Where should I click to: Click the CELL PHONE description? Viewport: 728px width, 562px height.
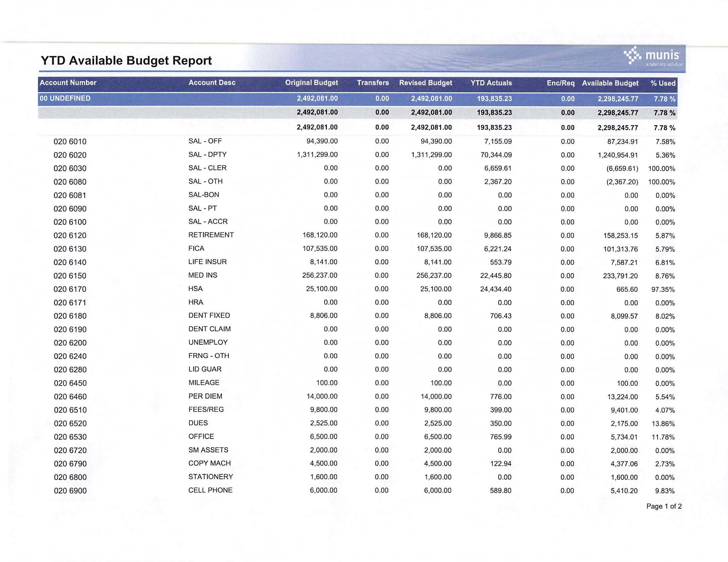click(210, 490)
